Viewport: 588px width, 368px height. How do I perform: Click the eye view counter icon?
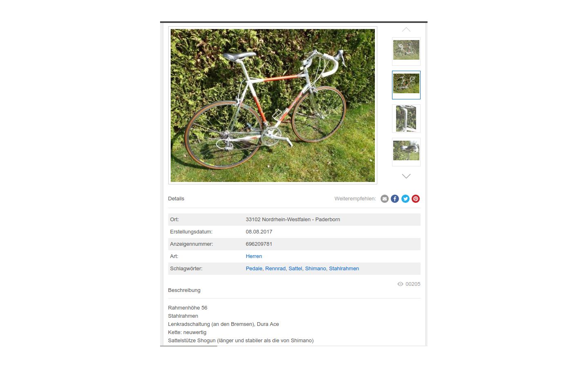pos(400,284)
